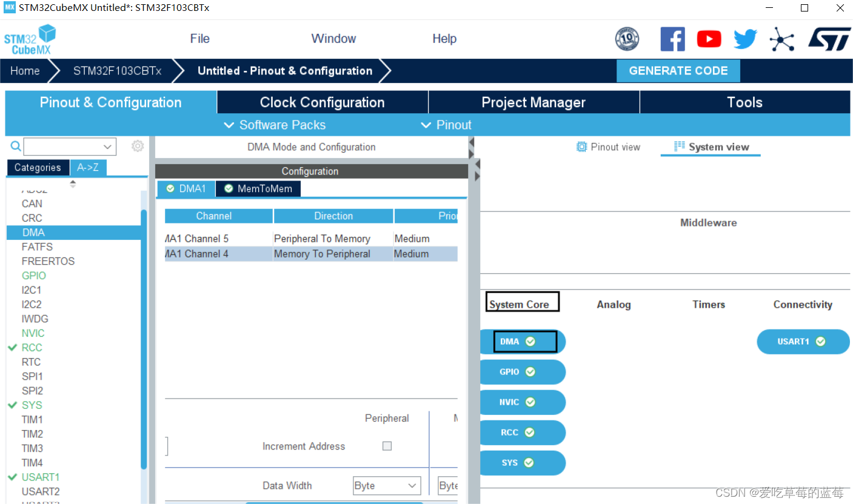853x504 pixels.
Task: Click the ST logo icon
Action: coord(829,39)
